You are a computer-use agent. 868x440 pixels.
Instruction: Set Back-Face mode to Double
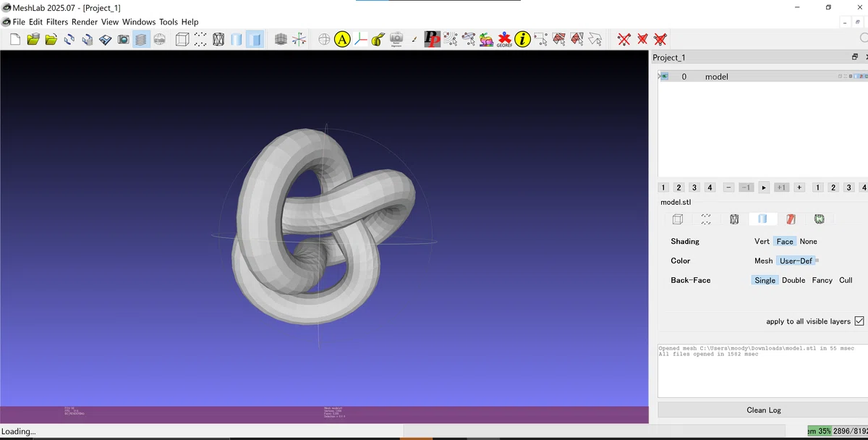[x=793, y=281]
